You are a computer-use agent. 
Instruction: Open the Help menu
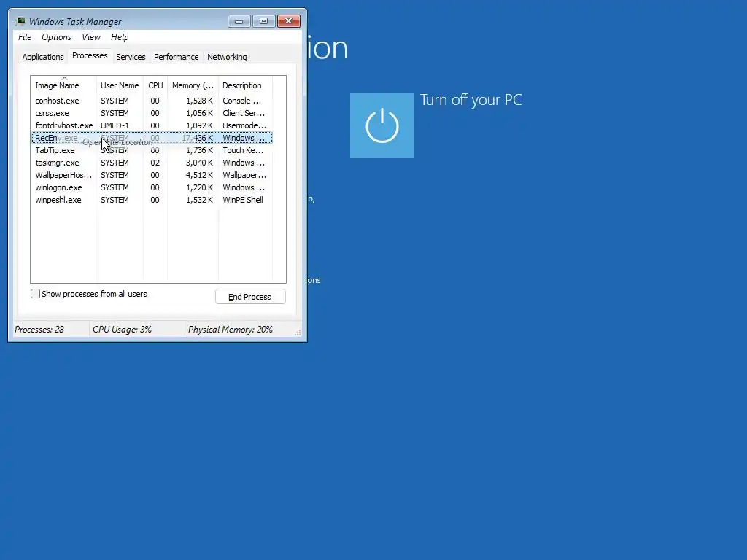120,37
